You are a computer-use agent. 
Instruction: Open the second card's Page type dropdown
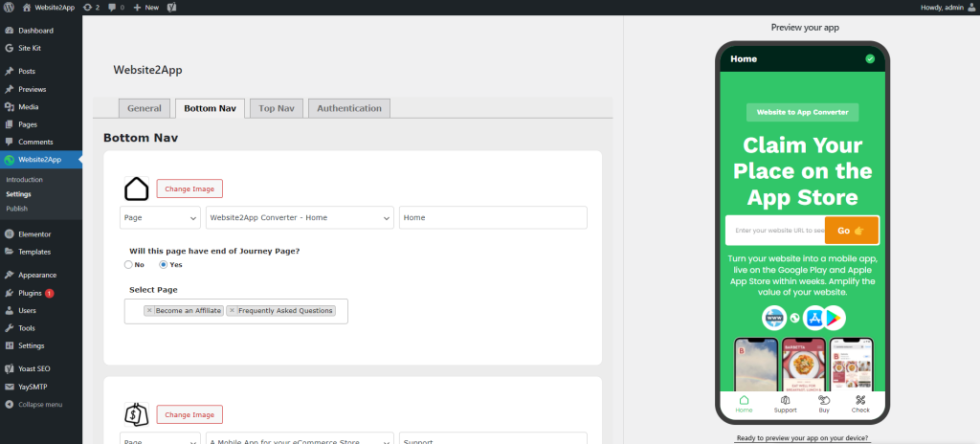[160, 437]
